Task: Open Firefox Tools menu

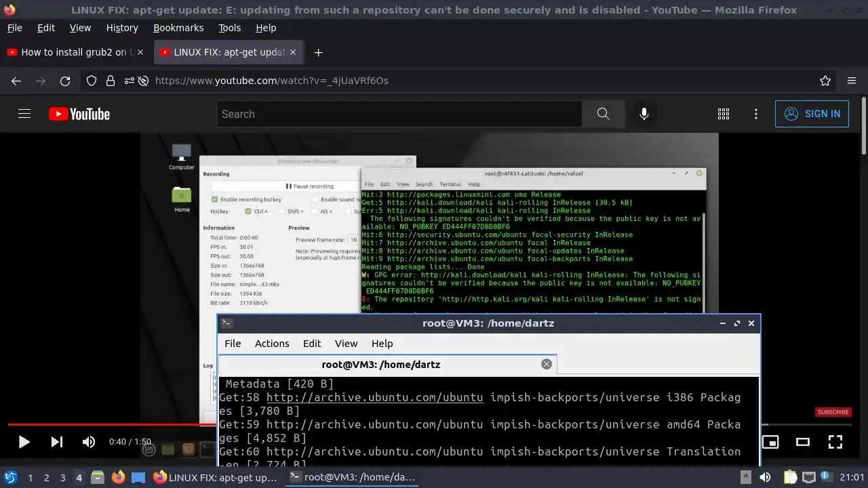Action: point(229,28)
